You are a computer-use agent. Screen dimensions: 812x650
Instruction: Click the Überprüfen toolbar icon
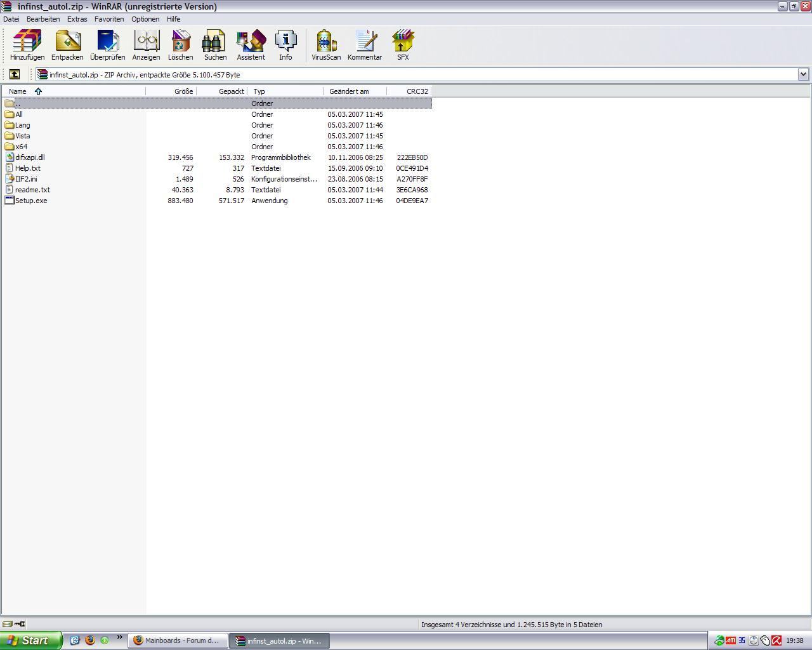coord(107,44)
